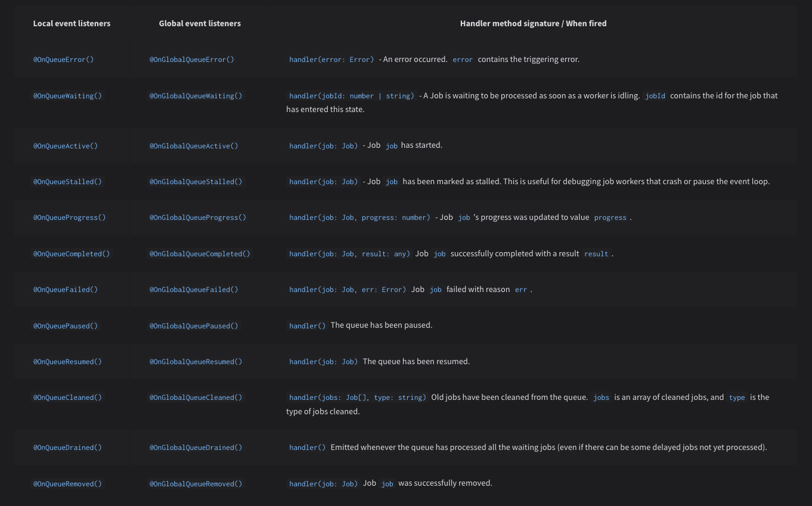Click @OnGlobalQueuePaused() decorator text

click(193, 326)
